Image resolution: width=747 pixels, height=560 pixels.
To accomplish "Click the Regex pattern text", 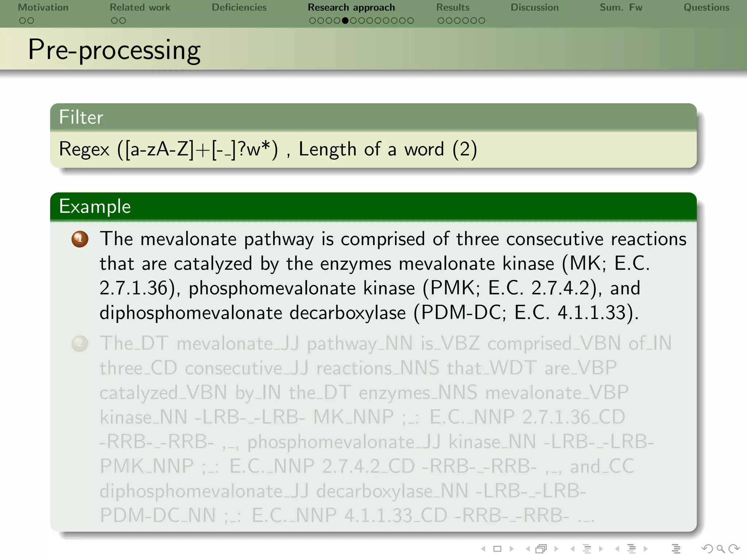I will pos(169,149).
